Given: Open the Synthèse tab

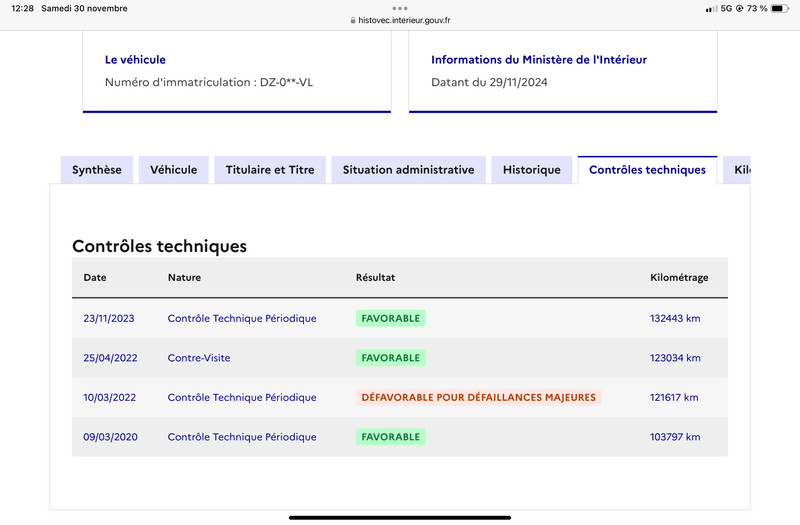Looking at the screenshot, I should (97, 170).
